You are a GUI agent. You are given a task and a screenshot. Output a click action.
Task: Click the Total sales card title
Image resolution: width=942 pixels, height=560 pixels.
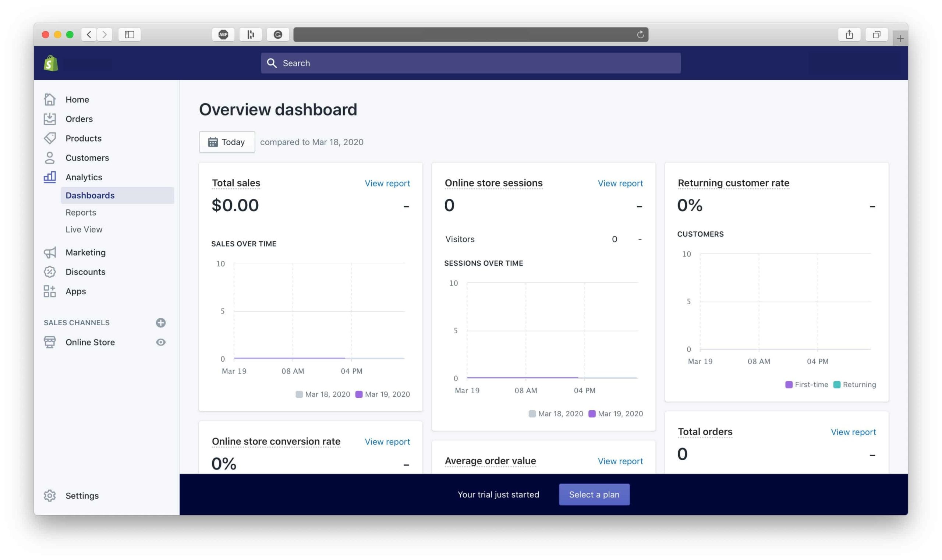click(x=236, y=183)
